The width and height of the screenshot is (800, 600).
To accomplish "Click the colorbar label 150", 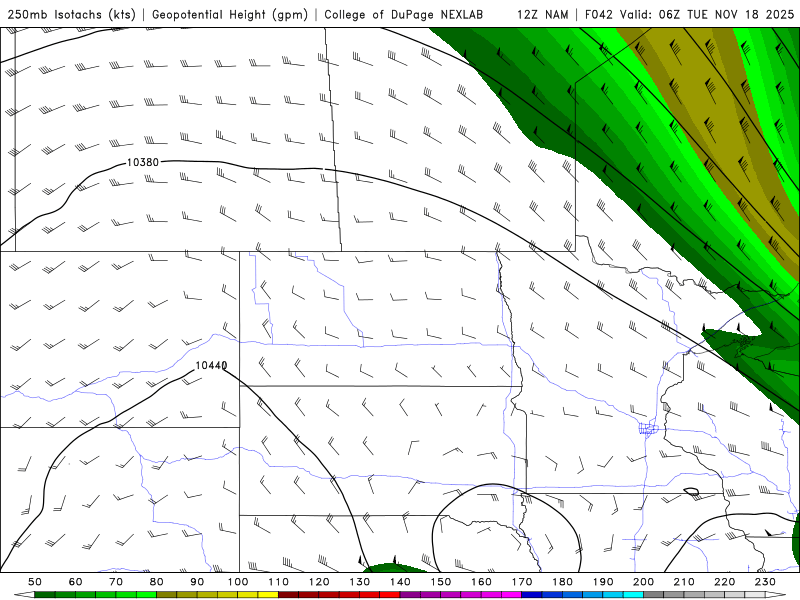I will (x=441, y=582).
